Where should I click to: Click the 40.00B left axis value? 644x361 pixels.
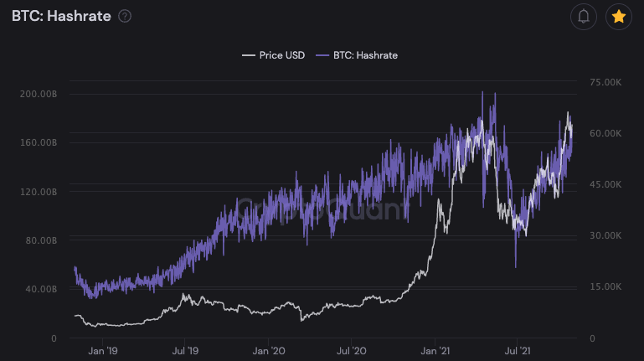pos(41,290)
